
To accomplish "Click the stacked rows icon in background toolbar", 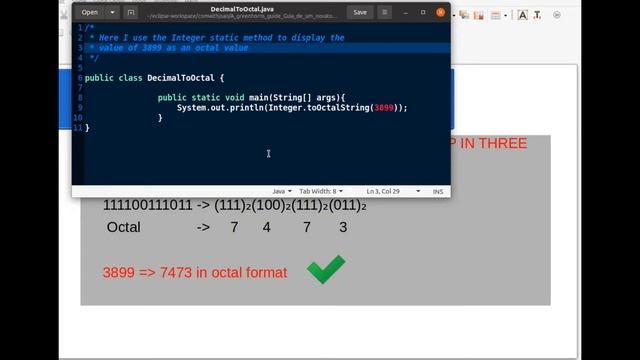I will [x=495, y=16].
